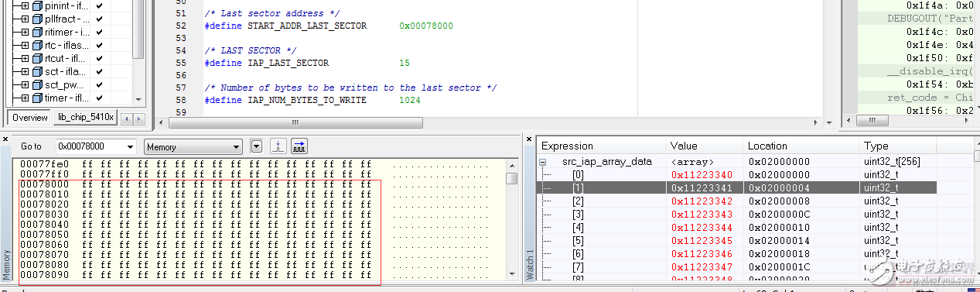This screenshot has height=292, width=980.
Task: Click the memory view vertical scrollbar thumb
Action: click(x=512, y=178)
